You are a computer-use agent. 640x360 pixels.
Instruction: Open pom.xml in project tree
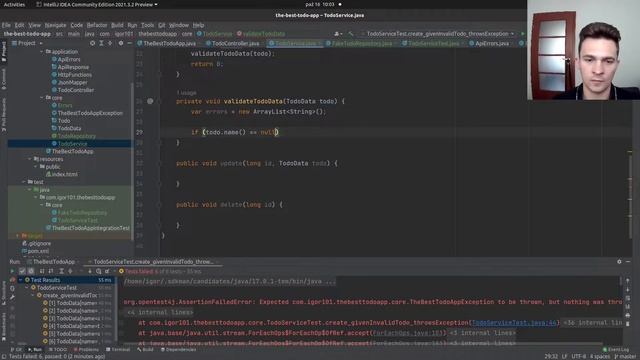[38, 251]
